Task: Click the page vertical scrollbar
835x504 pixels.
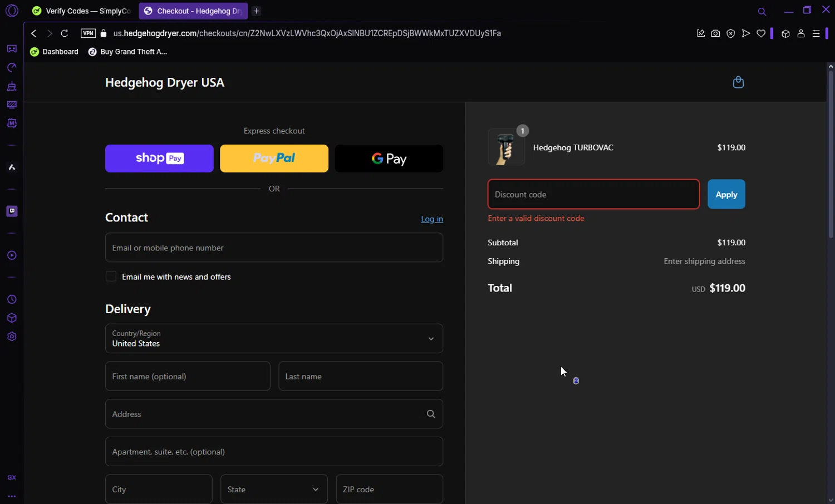Action: [831, 155]
